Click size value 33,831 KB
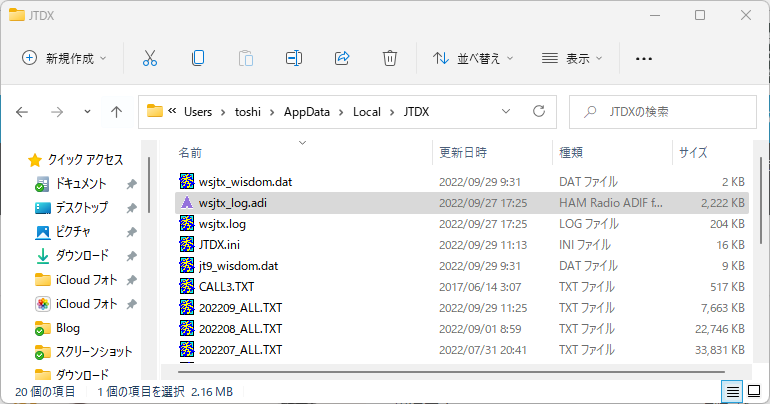This screenshot has width=770, height=404. coord(719,350)
